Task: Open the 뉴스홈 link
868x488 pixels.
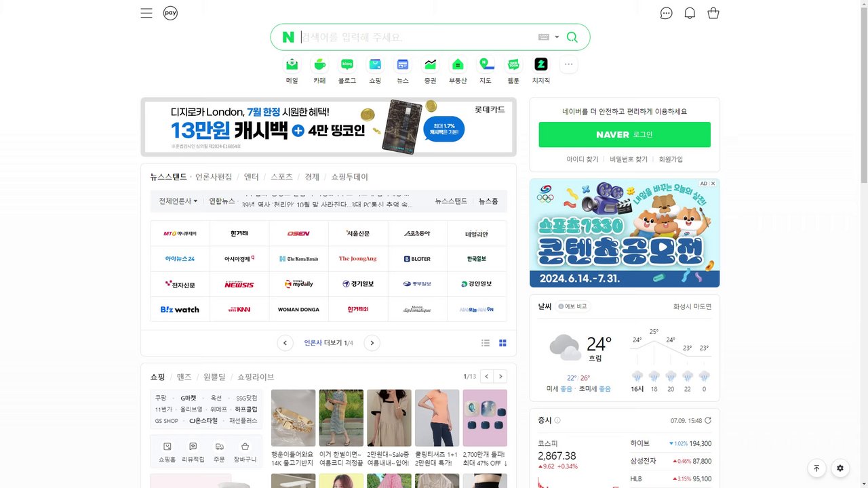Action: [x=488, y=201]
